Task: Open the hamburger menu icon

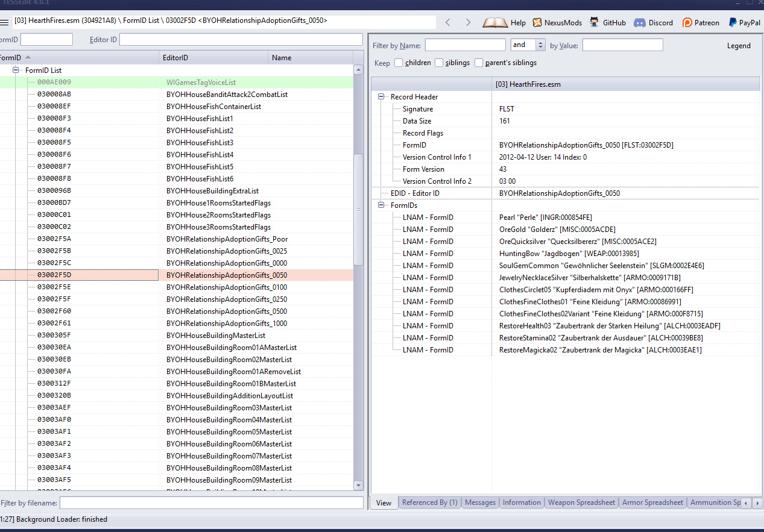Action: (x=4, y=23)
